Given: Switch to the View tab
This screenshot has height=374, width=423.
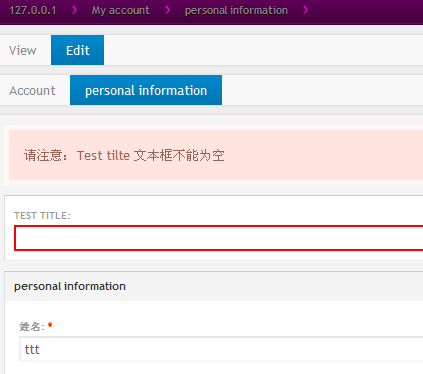Looking at the screenshot, I should coord(23,50).
